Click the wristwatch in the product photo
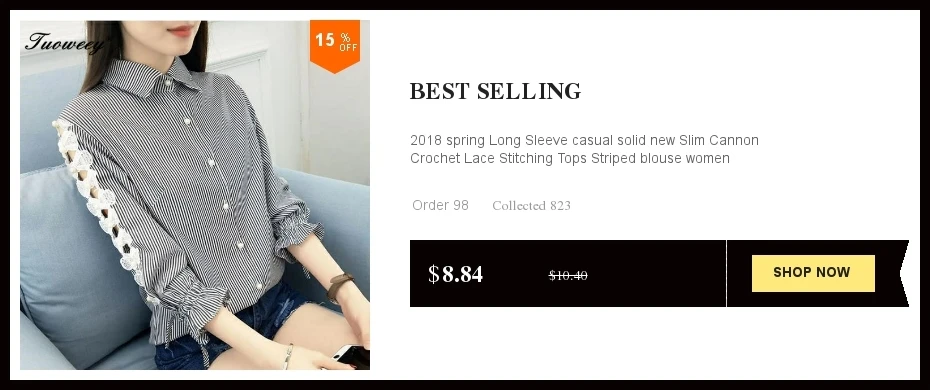930x390 pixels. coord(340,287)
